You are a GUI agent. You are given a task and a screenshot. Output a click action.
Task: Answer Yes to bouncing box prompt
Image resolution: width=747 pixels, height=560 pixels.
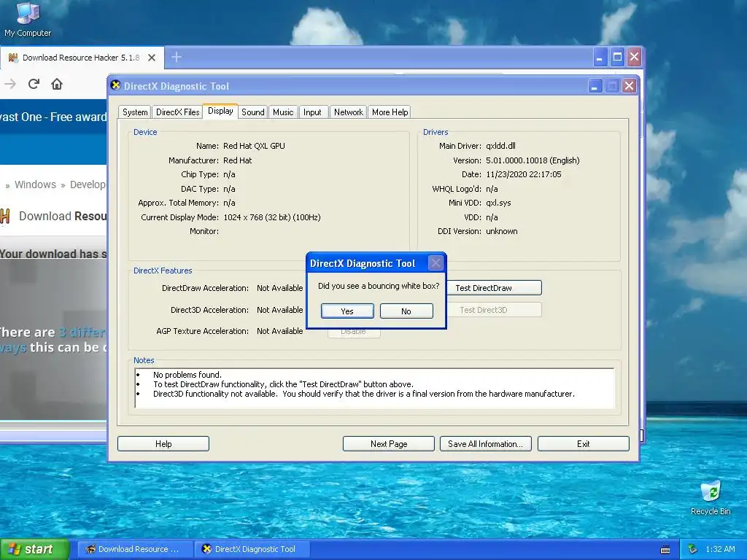(347, 311)
